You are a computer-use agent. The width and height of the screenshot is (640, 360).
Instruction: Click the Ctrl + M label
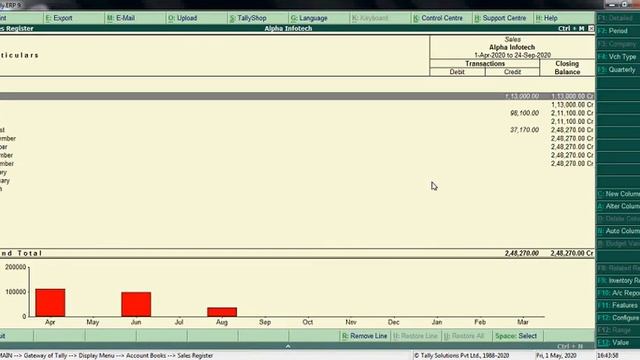pos(571,29)
